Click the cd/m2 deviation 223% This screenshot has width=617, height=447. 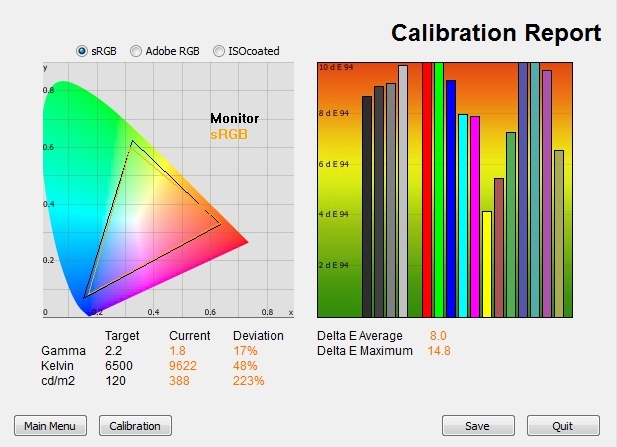click(x=249, y=381)
